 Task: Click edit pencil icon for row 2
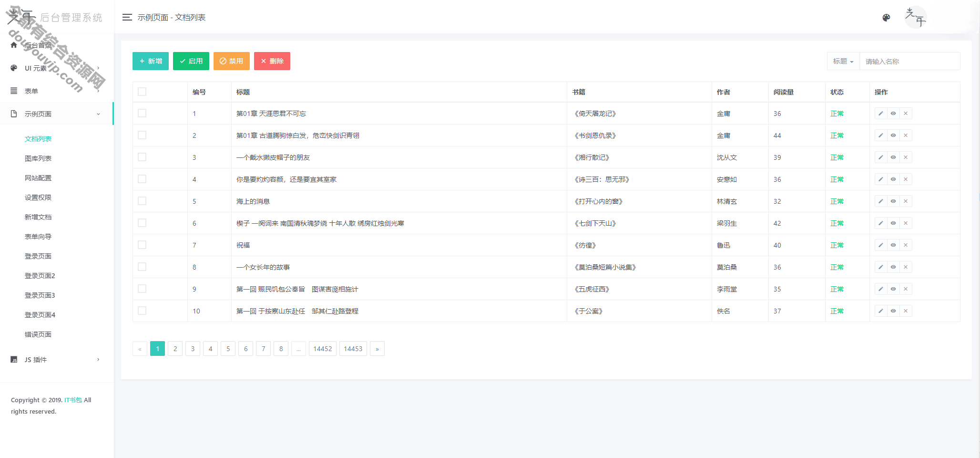(x=881, y=135)
